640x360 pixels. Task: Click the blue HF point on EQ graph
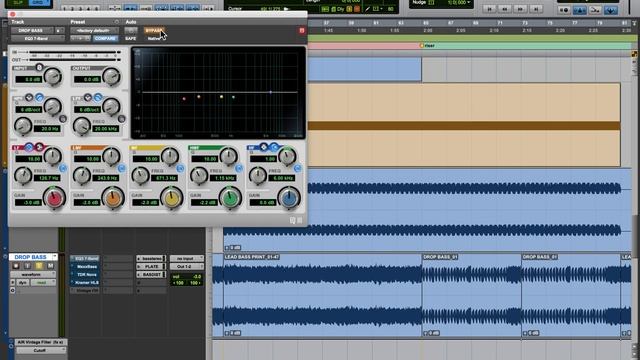click(x=271, y=92)
